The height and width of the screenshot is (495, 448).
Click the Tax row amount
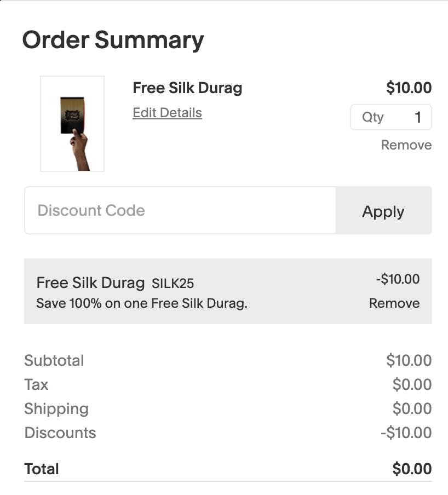click(412, 385)
